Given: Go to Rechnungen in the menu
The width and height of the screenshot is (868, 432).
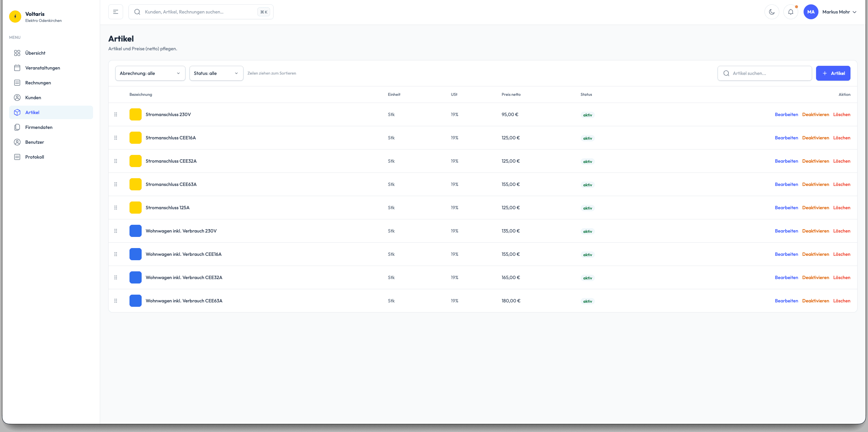Looking at the screenshot, I should [x=51, y=83].
